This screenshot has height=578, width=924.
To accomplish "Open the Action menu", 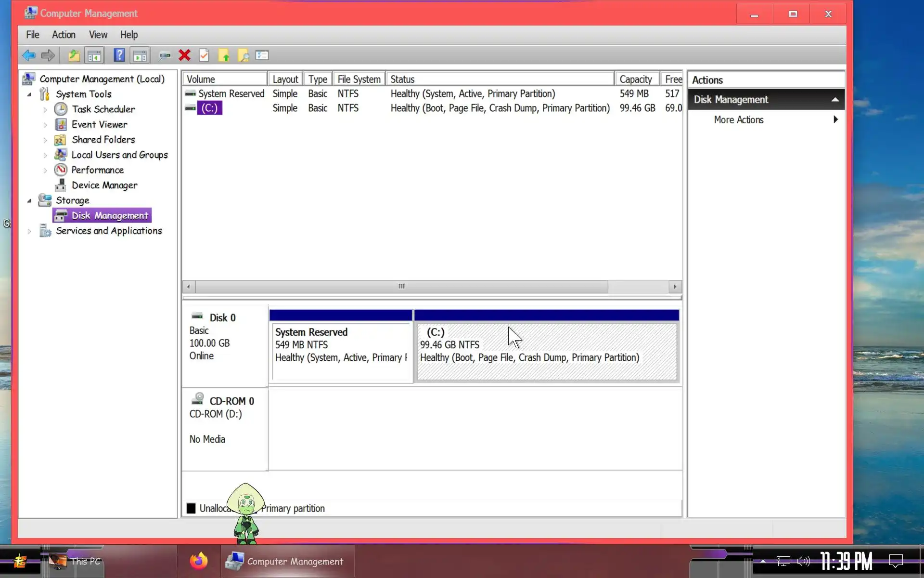I will pyautogui.click(x=64, y=35).
